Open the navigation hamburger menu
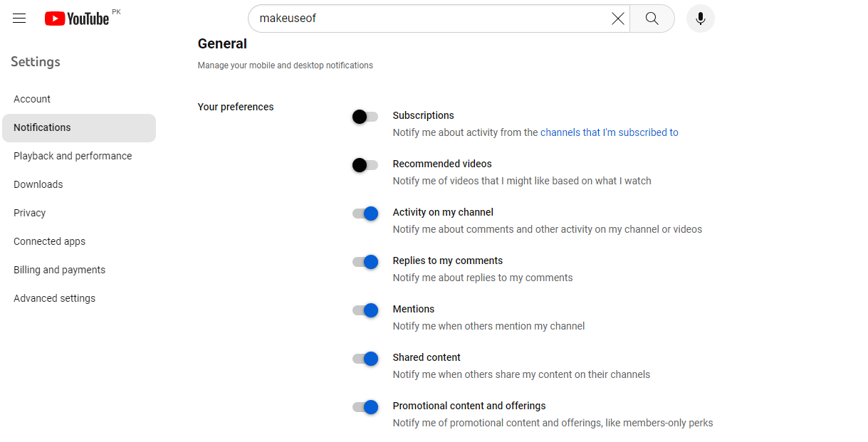868x442 pixels. click(x=19, y=19)
